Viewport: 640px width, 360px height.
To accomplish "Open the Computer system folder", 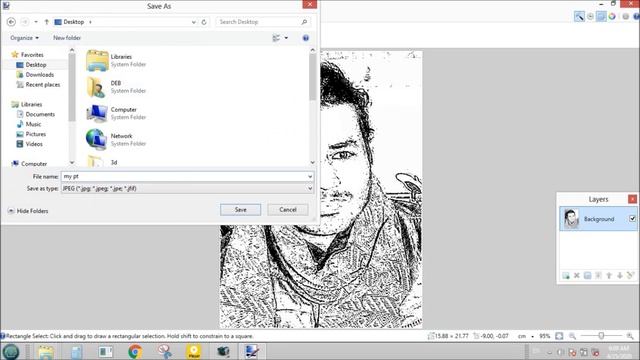I will (116, 113).
